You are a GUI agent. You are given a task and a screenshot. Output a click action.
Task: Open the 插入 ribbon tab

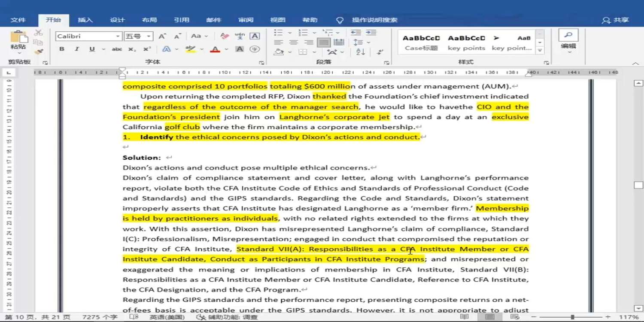tap(85, 20)
